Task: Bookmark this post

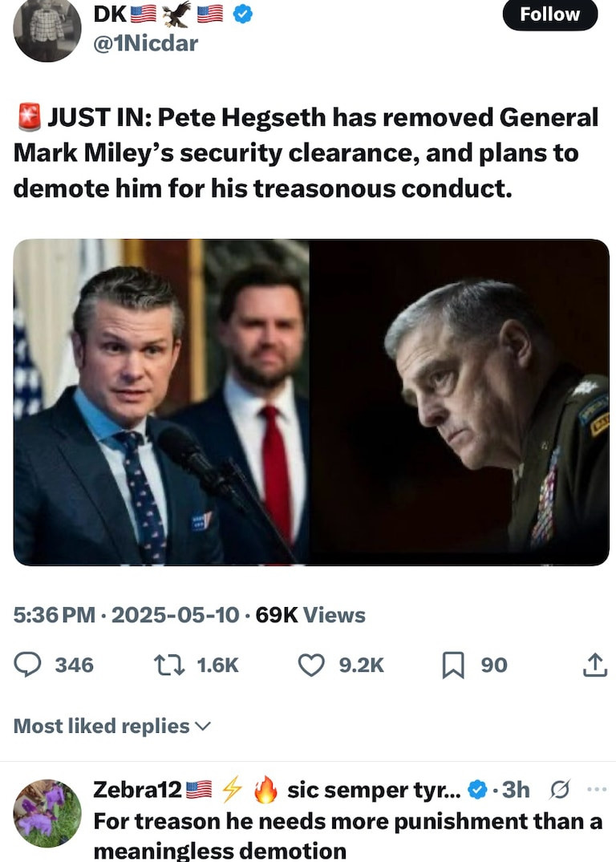Action: click(454, 665)
